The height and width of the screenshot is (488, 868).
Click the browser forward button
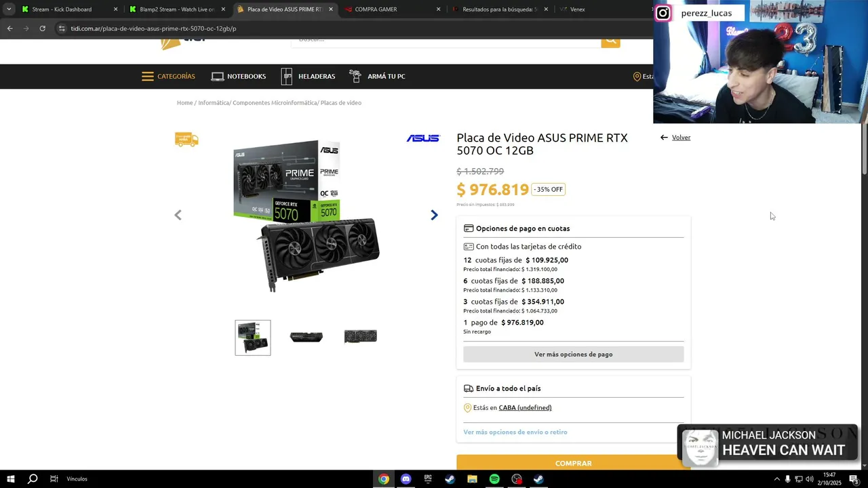[x=26, y=28]
